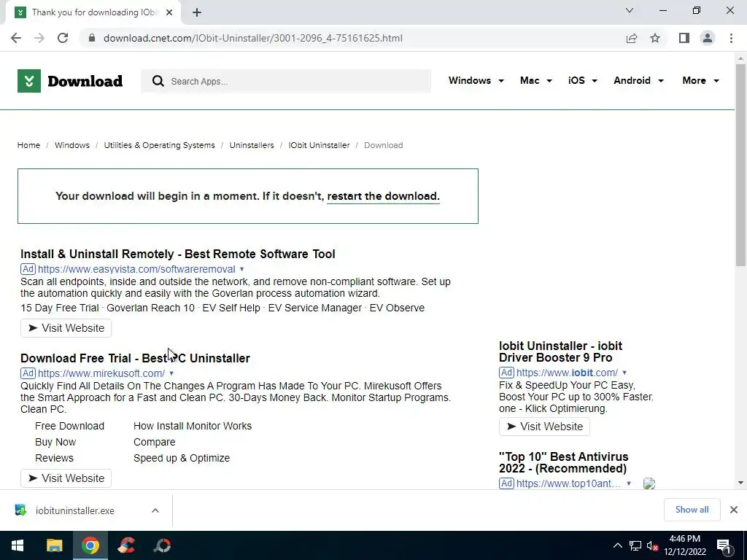The image size is (747, 560).
Task: Expand the Windows menu
Action: tap(476, 80)
